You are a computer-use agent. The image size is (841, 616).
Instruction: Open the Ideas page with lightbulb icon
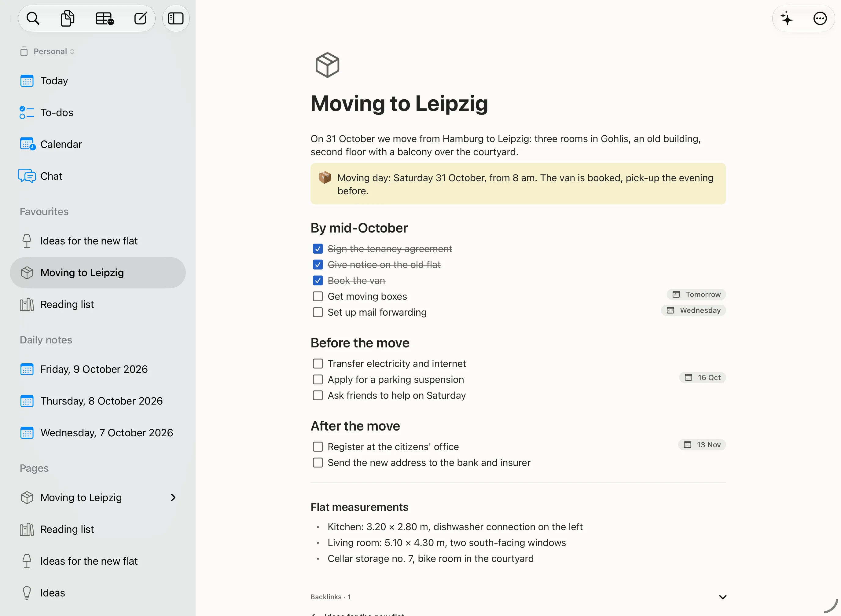[98, 592]
